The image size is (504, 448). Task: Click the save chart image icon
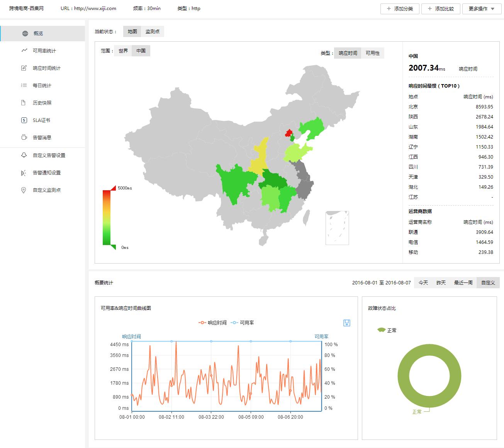[346, 323]
